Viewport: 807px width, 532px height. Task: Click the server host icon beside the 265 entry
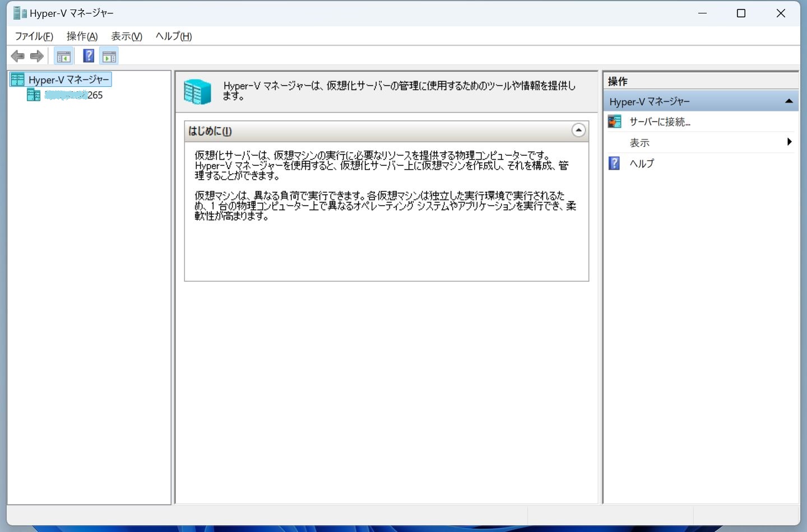point(33,95)
